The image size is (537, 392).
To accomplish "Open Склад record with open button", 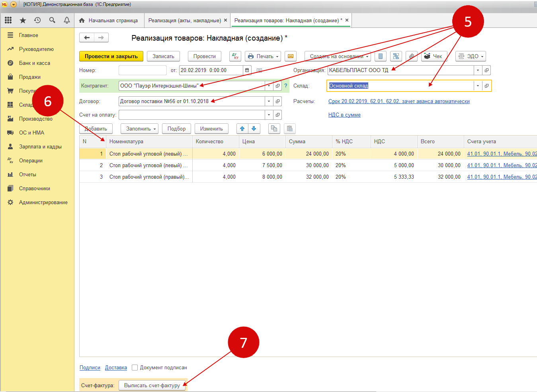I will click(x=486, y=86).
